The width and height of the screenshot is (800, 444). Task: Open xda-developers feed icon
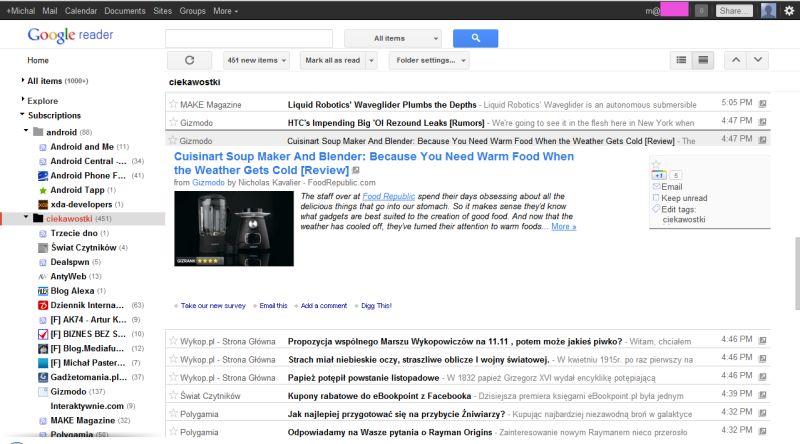[x=43, y=205]
